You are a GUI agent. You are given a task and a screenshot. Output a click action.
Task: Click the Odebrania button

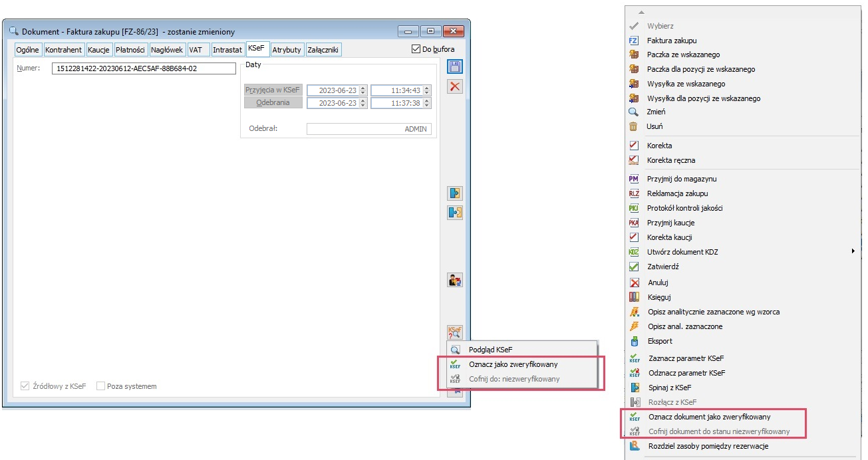click(x=273, y=103)
